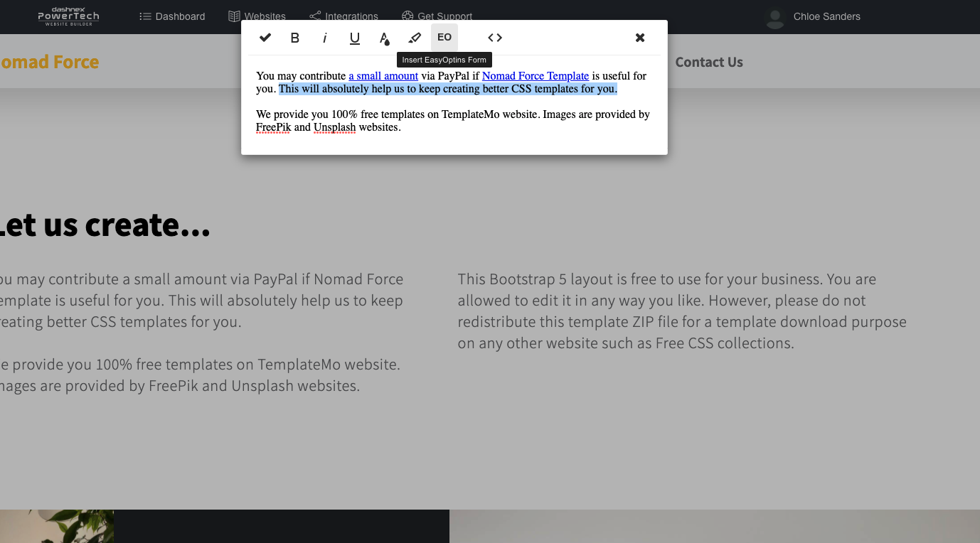Open Chloe Sanders account name
This screenshot has height=543, width=980.
[x=826, y=16]
